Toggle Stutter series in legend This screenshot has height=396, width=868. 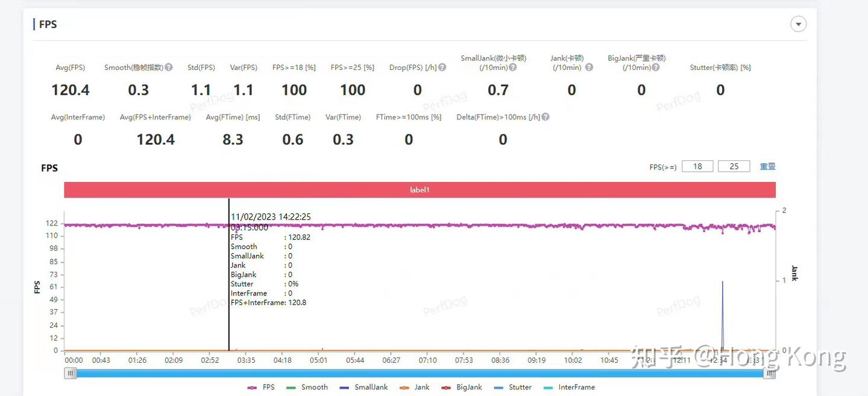point(512,388)
